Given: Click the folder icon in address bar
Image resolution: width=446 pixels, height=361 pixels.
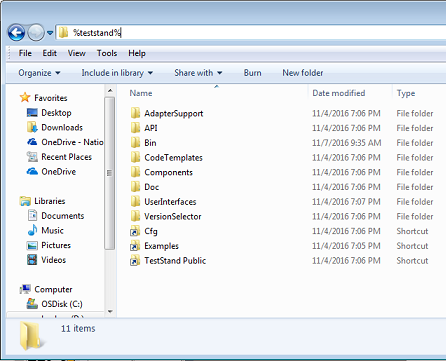Looking at the screenshot, I should pos(63,33).
